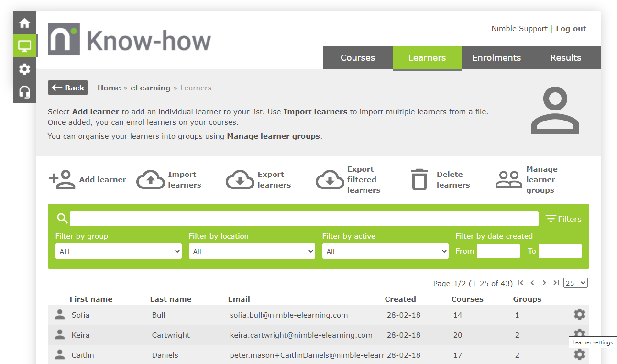This screenshot has height=364, width=617.
Task: Click the Import learners cloud upload icon
Action: click(x=151, y=180)
